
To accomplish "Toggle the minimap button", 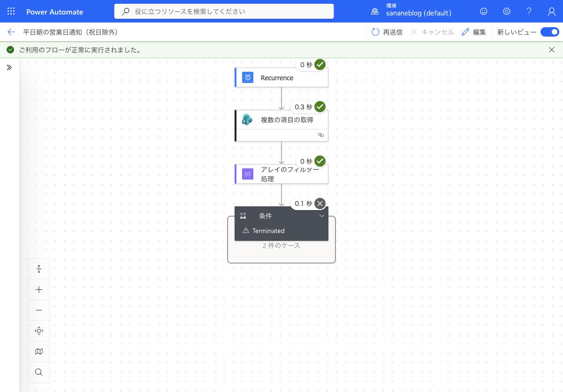I will [39, 352].
